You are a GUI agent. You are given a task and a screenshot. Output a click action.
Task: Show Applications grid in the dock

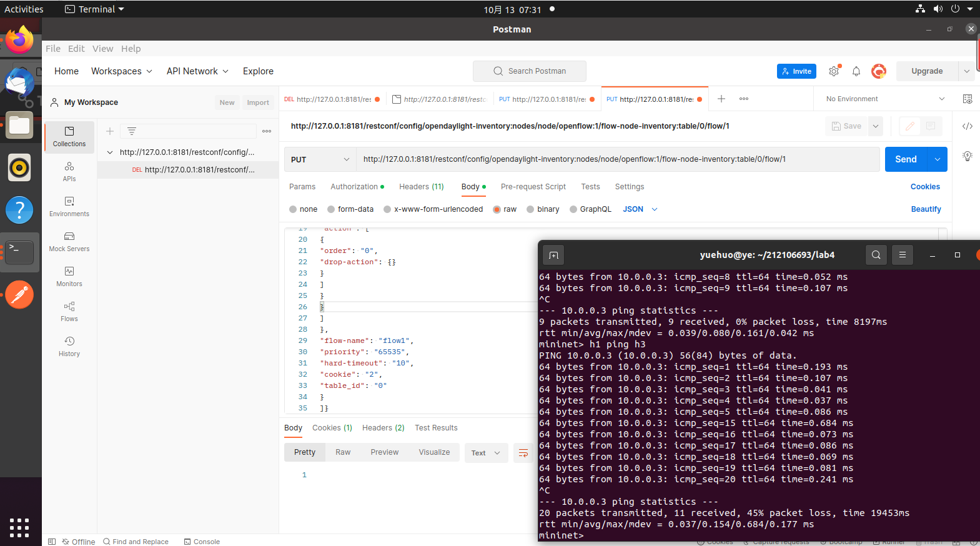tap(19, 527)
